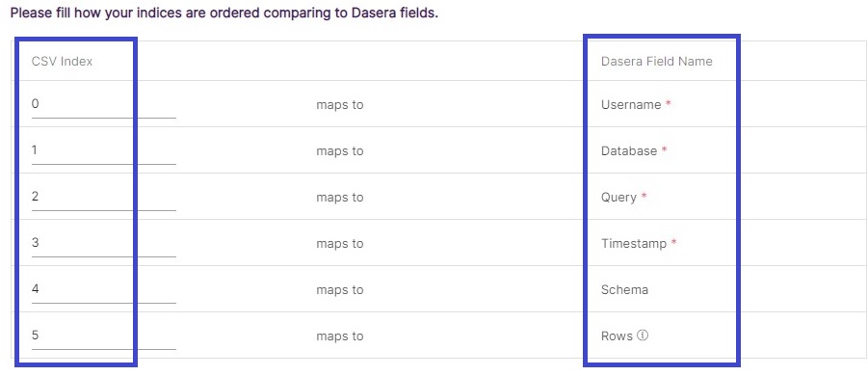This screenshot has width=868, height=376.
Task: Click the instruction text about Dasera fields
Action: (224, 13)
